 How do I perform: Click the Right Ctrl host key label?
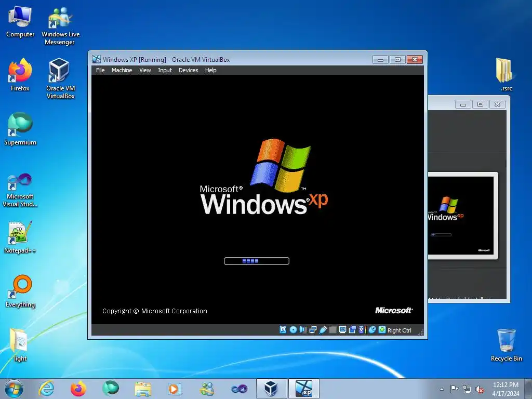(x=400, y=330)
